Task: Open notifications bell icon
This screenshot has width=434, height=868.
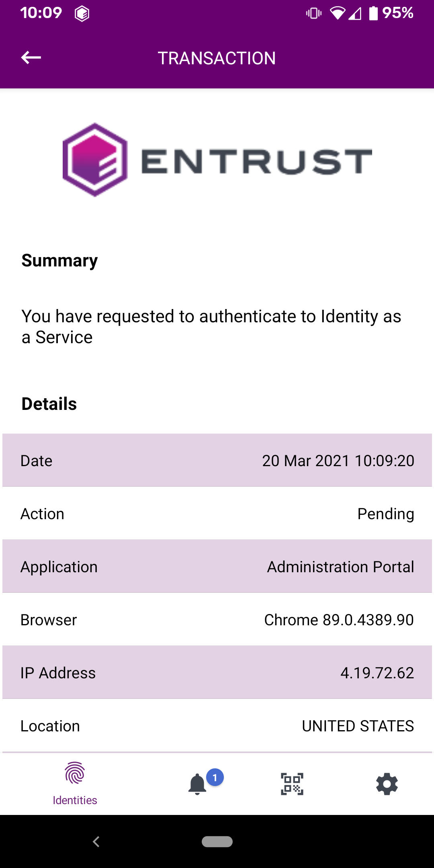Action: point(197,784)
